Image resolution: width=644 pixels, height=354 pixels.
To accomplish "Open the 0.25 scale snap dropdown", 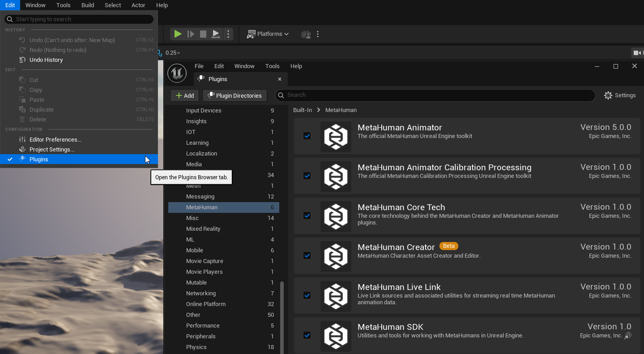I will (173, 53).
